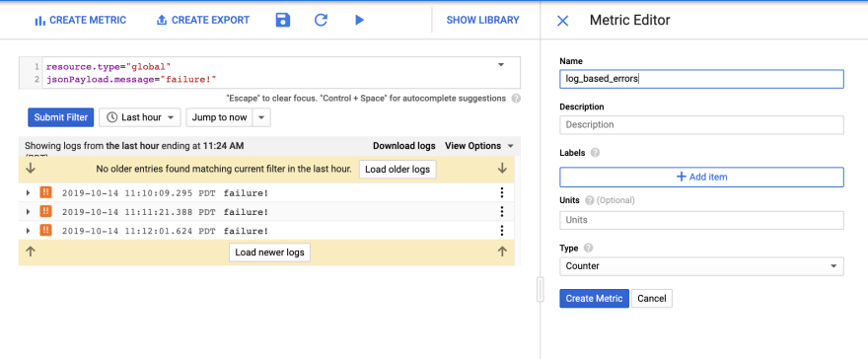This screenshot has width=868, height=359.
Task: Open the more options menu for the 11:12:01 log entry
Action: pos(501,230)
